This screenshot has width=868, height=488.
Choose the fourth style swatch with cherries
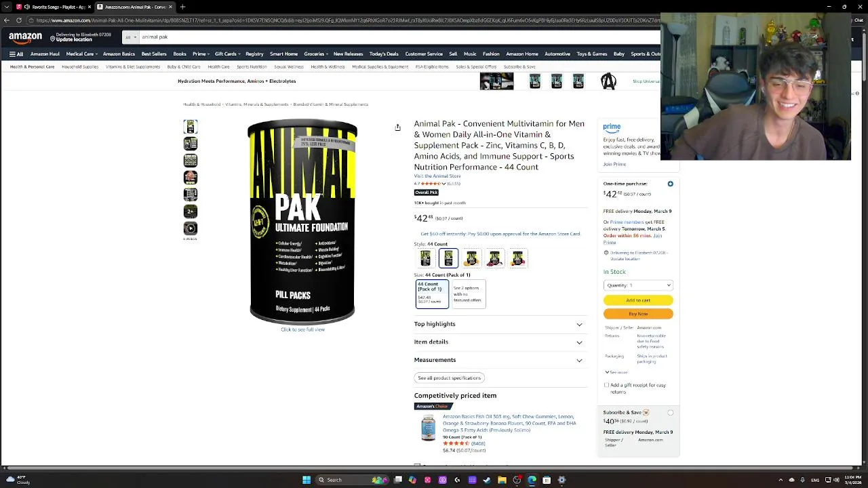pyautogui.click(x=494, y=258)
